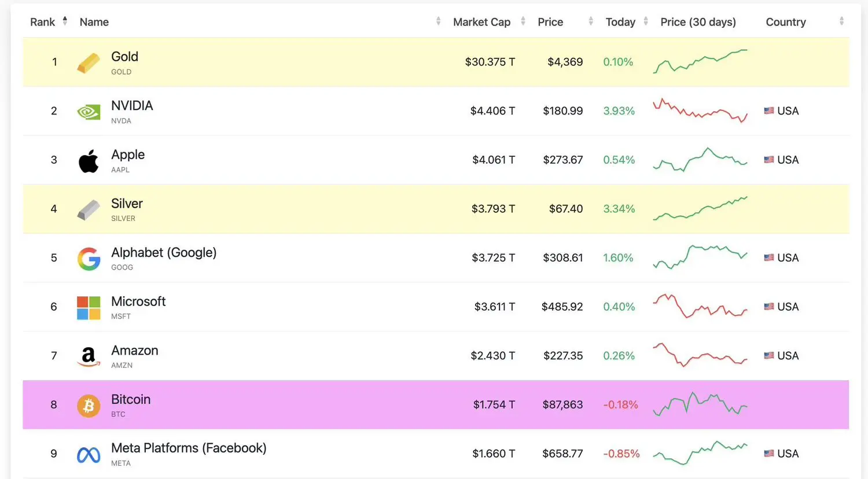Sort by the Price column arrows
The width and height of the screenshot is (868, 479).
(x=590, y=21)
